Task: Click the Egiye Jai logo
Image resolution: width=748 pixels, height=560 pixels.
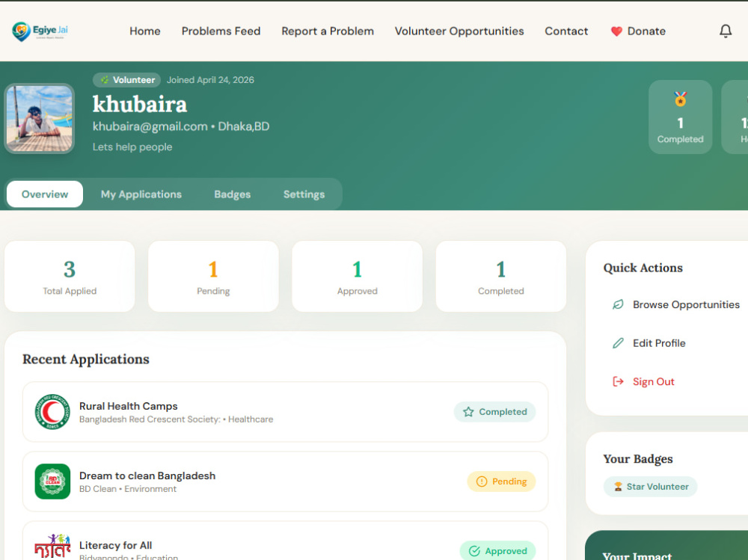Action: click(40, 31)
